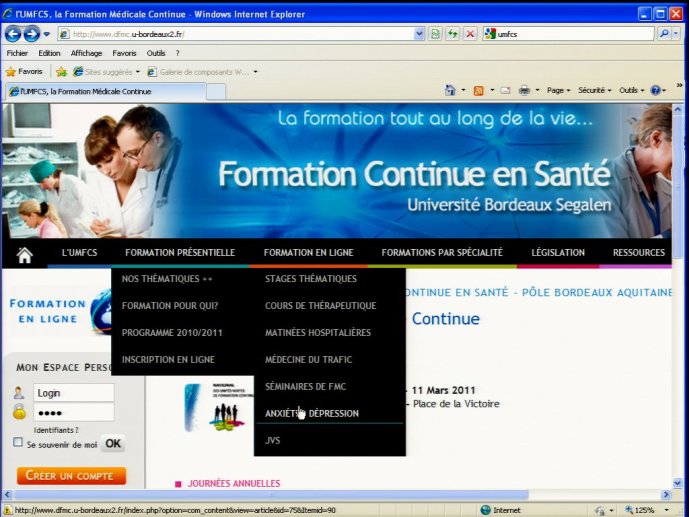Select Médecine du Trafic submenu entry

pos(308,359)
